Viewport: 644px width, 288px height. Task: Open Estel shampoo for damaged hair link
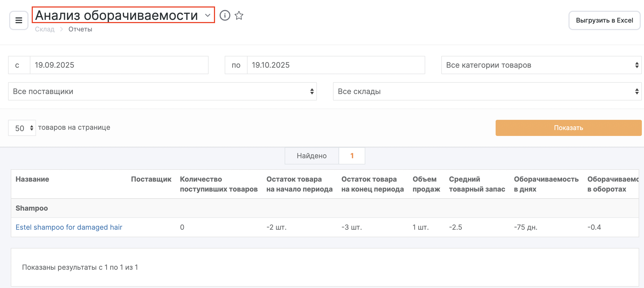click(x=69, y=227)
